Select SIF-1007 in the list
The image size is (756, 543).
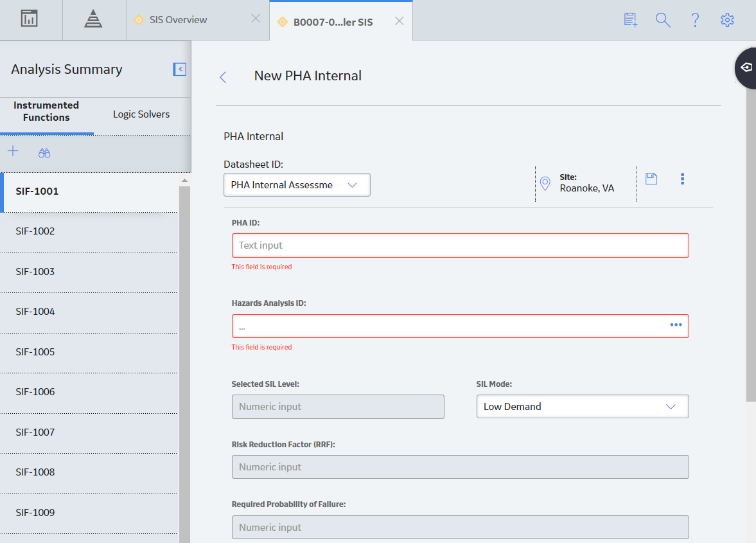click(89, 432)
